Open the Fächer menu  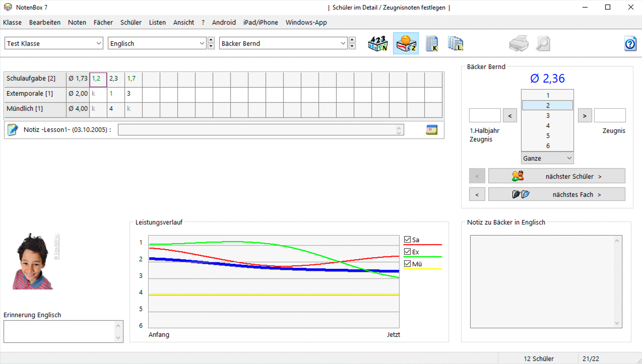tap(103, 22)
